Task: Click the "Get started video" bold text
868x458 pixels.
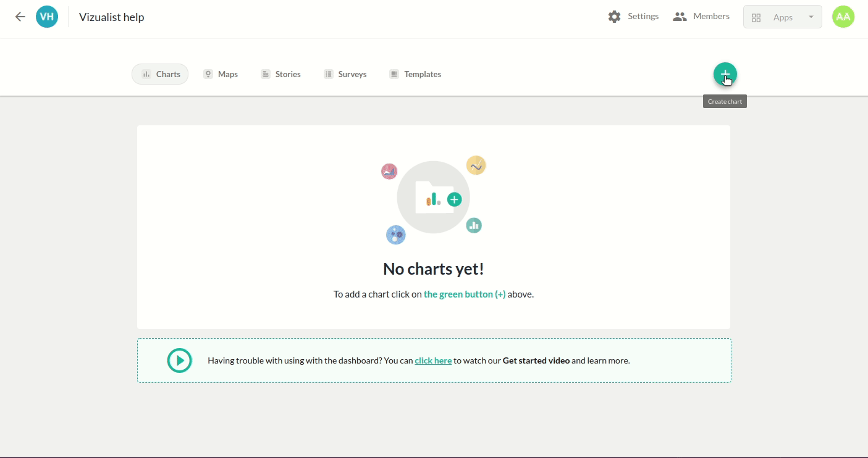Action: pyautogui.click(x=536, y=360)
